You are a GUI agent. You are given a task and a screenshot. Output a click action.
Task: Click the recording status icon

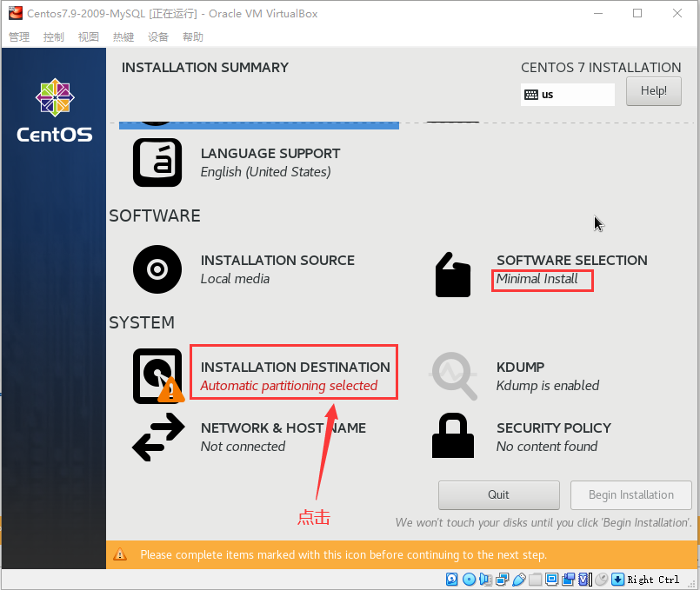(569, 580)
